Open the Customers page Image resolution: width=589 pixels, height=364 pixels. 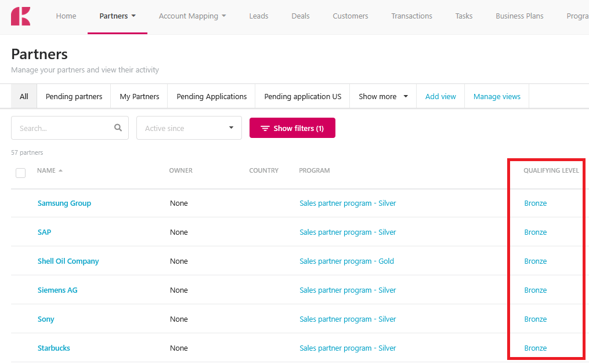[350, 16]
